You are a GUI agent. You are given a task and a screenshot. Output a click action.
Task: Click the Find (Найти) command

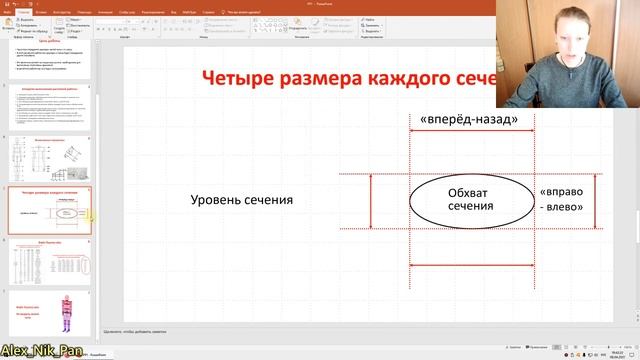[368, 19]
